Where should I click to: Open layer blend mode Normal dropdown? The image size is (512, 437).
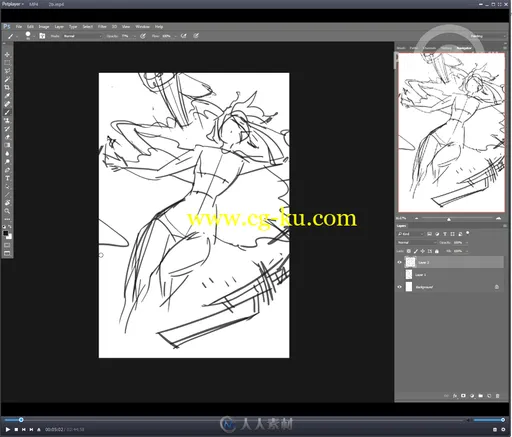tap(417, 242)
